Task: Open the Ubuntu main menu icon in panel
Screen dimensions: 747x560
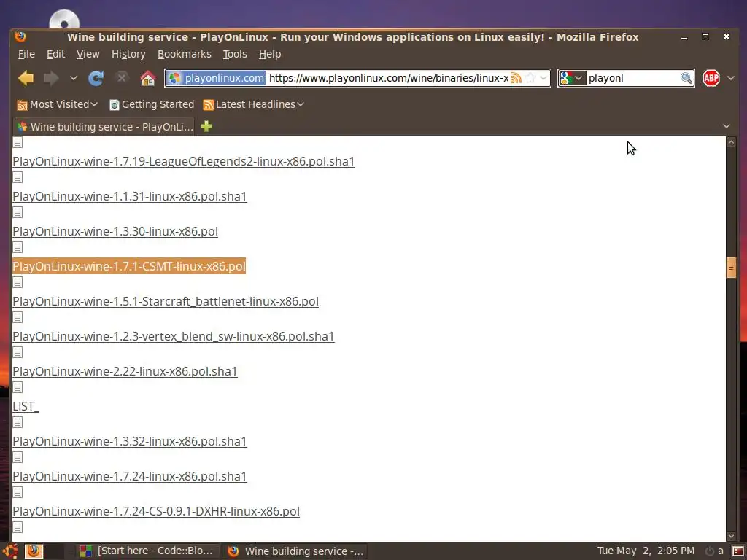Action: click(x=9, y=551)
